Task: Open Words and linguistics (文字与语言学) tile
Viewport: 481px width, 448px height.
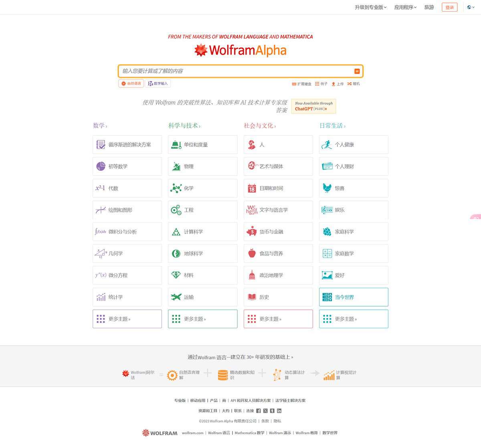Action: click(278, 210)
